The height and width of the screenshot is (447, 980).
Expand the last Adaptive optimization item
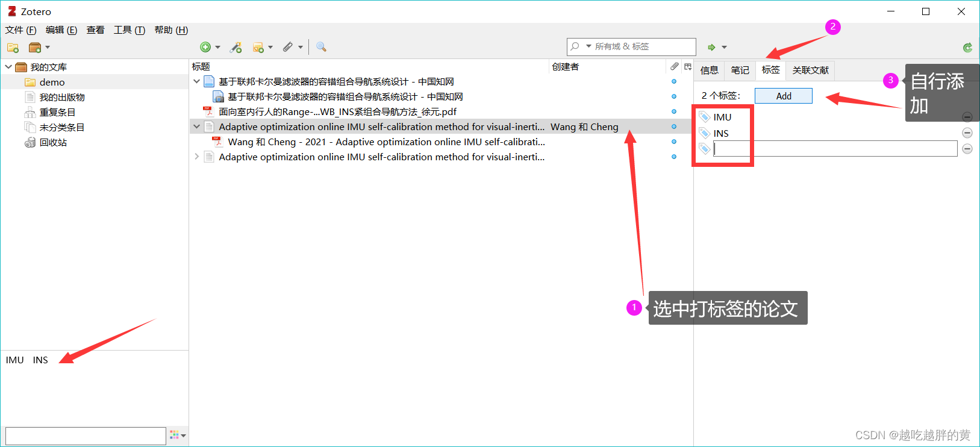click(196, 157)
